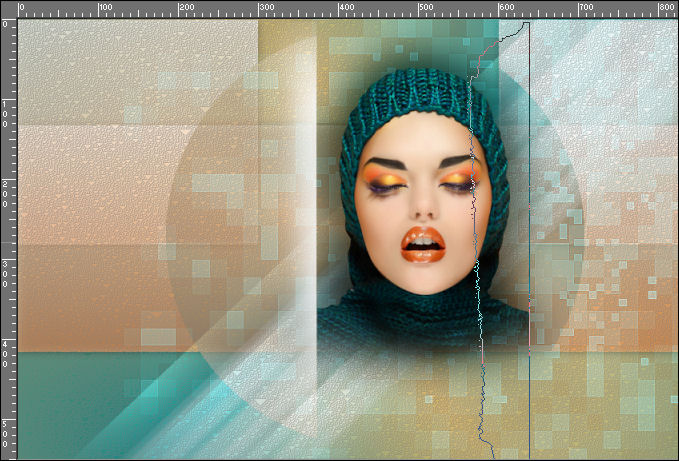The width and height of the screenshot is (679, 461).
Task: Click the 400 mark on horizontal ruler
Action: coord(346,7)
